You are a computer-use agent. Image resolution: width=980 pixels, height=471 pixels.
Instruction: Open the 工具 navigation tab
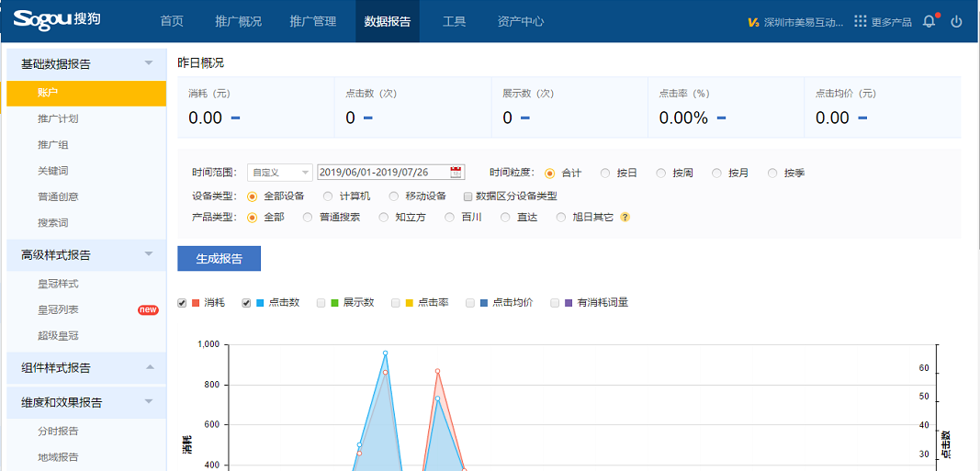(455, 21)
